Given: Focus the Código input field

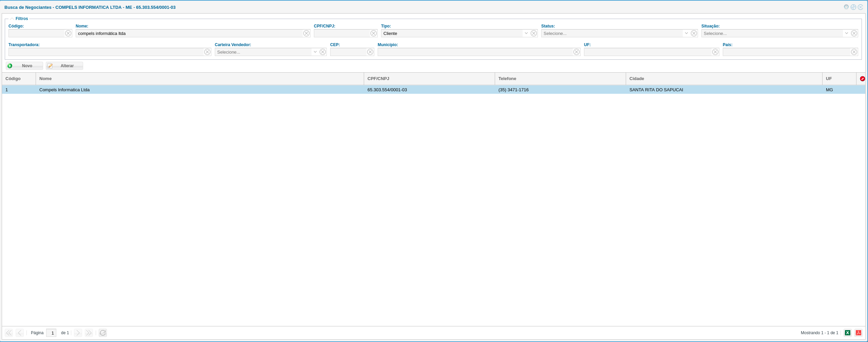Looking at the screenshot, I should 36,33.
